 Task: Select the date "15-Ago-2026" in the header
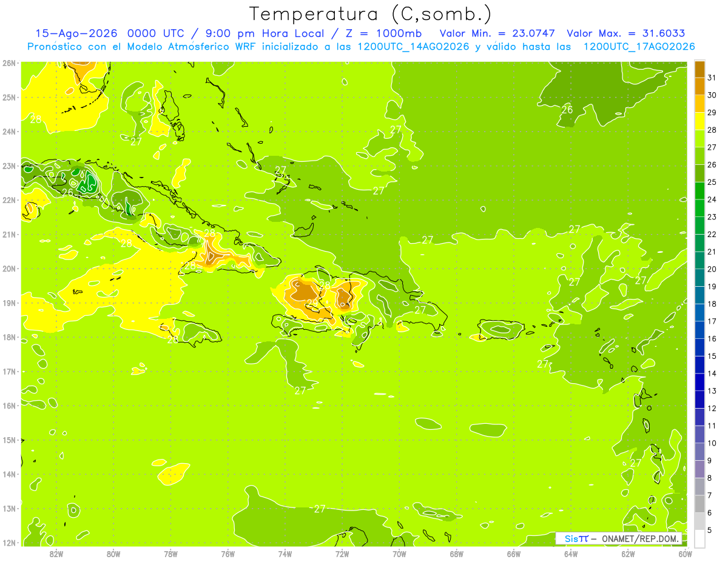click(75, 33)
